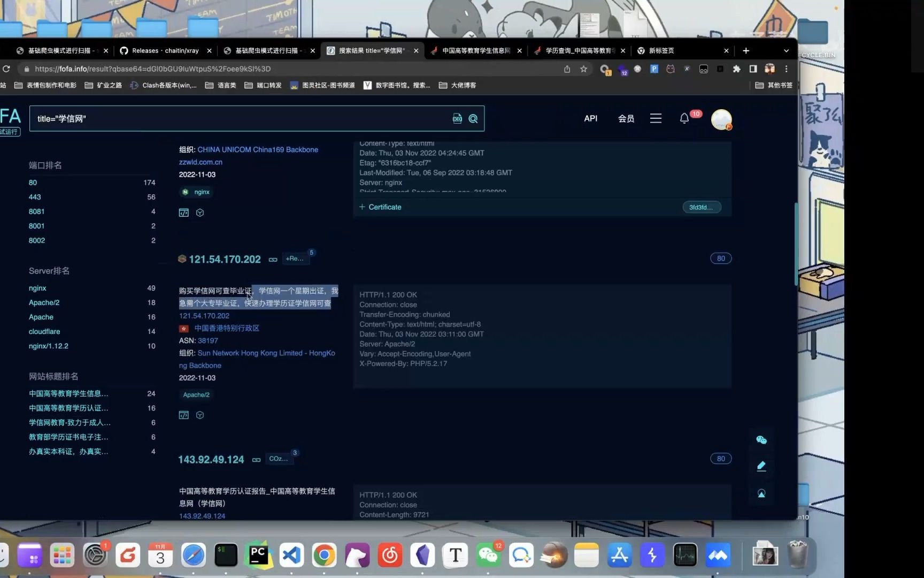Open the 表情包制作和电影 bookmark folder
The image size is (924, 578).
point(45,85)
